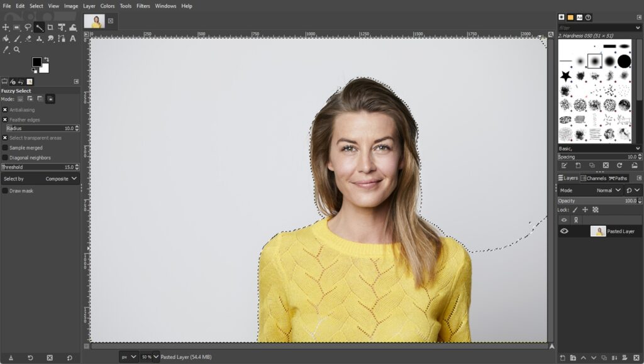The image size is (644, 364).
Task: Choose the Eraser tool
Action: (28, 38)
